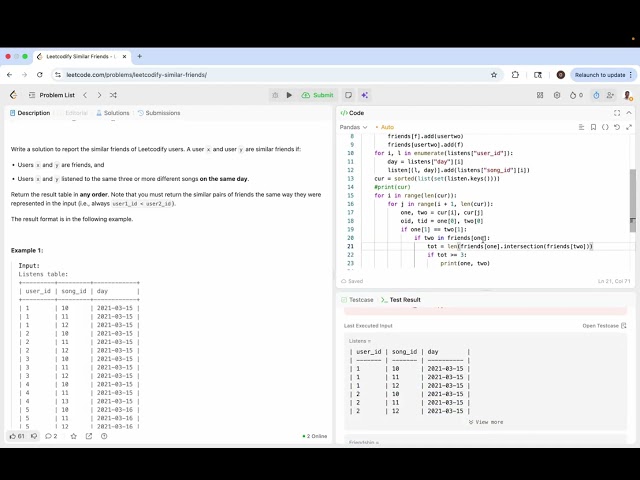Image resolution: width=640 pixels, height=480 pixels.
Task: Switch to the Testcase tab
Action: 357,300
